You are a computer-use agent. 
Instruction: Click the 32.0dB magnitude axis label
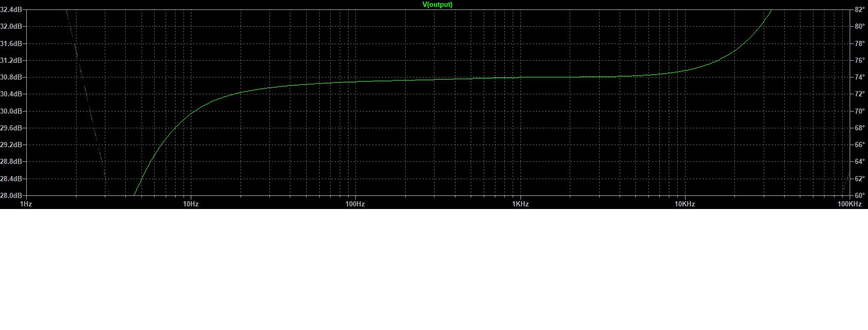click(x=10, y=26)
